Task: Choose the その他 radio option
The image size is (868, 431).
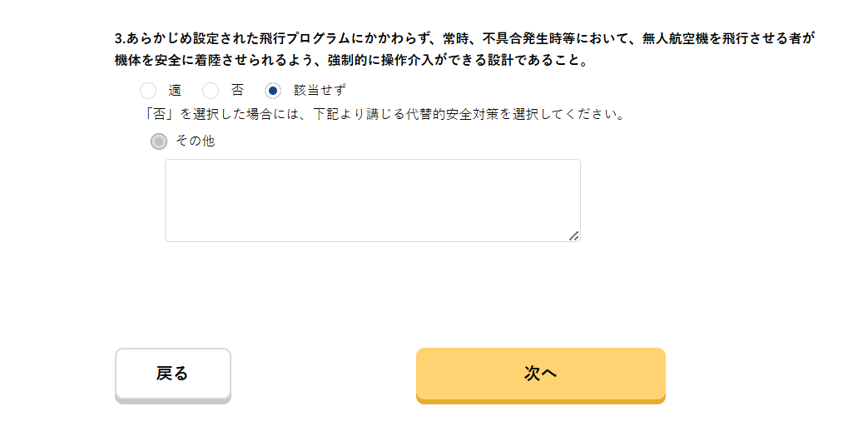Action: click(x=159, y=141)
